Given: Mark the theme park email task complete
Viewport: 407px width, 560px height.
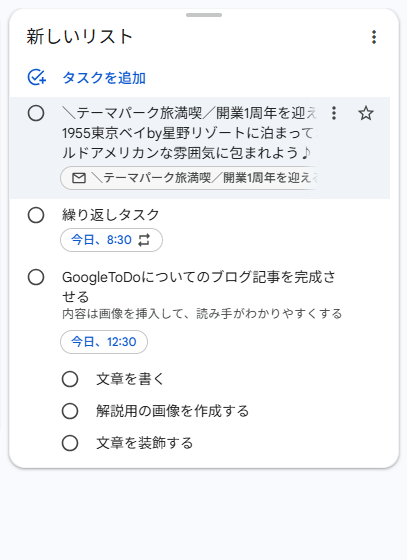Looking at the screenshot, I should coord(36,113).
